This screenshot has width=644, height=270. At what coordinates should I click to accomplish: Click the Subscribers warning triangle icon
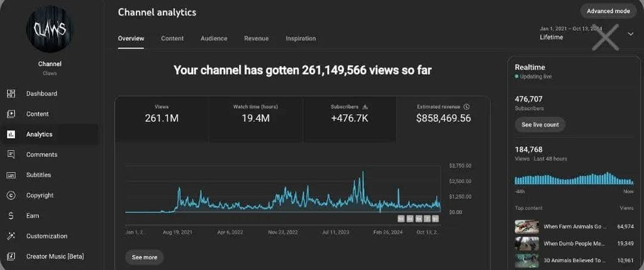(365, 107)
